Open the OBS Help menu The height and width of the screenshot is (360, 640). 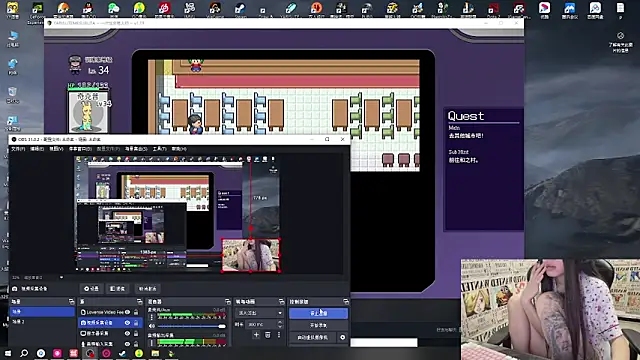coord(179,149)
